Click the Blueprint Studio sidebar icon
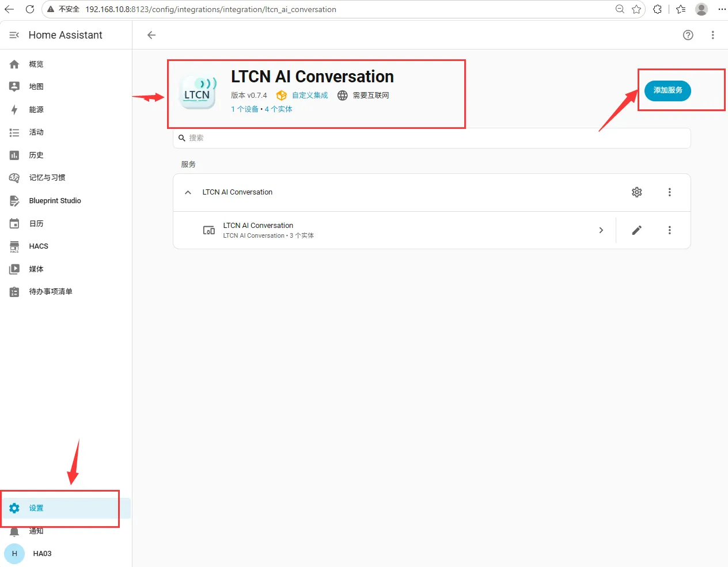Screen dimensions: 728x567 14,201
